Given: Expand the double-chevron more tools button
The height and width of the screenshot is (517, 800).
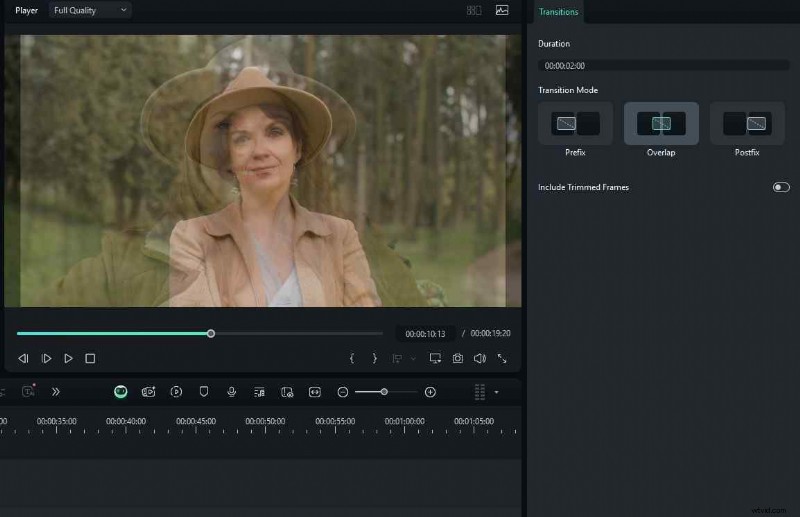Looking at the screenshot, I should 56,392.
